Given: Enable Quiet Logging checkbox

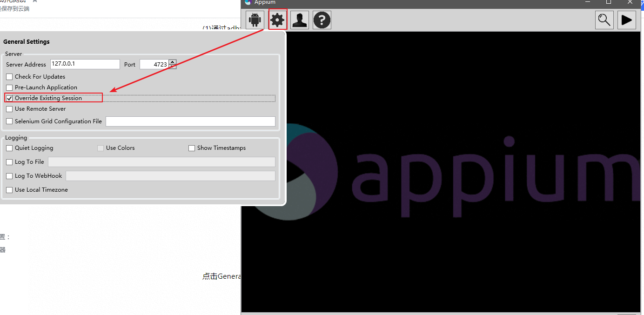Looking at the screenshot, I should [9, 148].
